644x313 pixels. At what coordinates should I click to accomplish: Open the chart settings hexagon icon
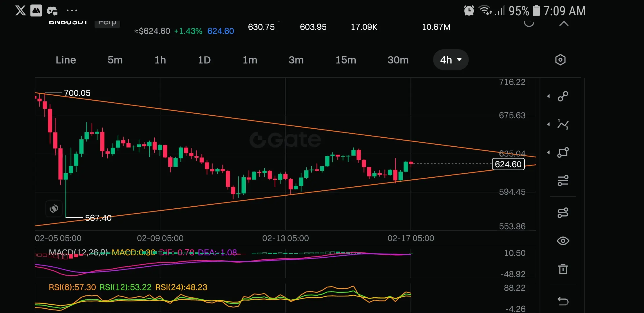tap(560, 60)
